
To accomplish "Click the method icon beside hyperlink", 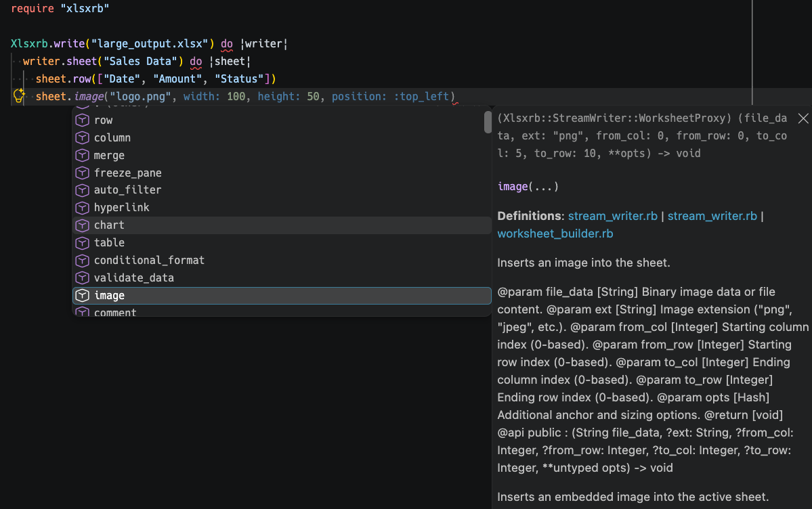I will [83, 208].
